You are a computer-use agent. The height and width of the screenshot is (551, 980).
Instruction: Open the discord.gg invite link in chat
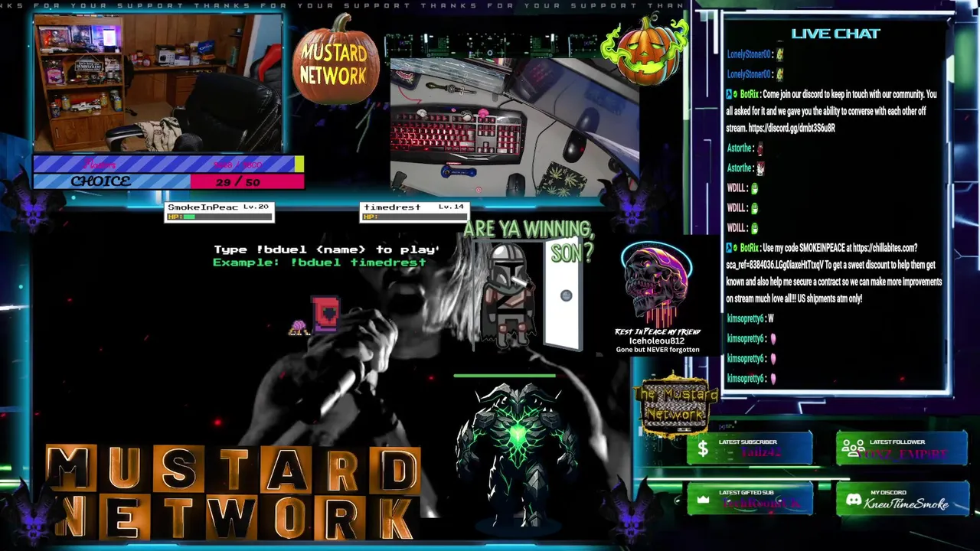tap(792, 128)
